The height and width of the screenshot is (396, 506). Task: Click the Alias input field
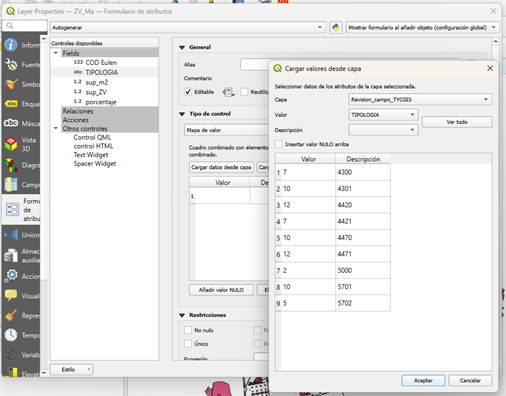click(x=255, y=64)
